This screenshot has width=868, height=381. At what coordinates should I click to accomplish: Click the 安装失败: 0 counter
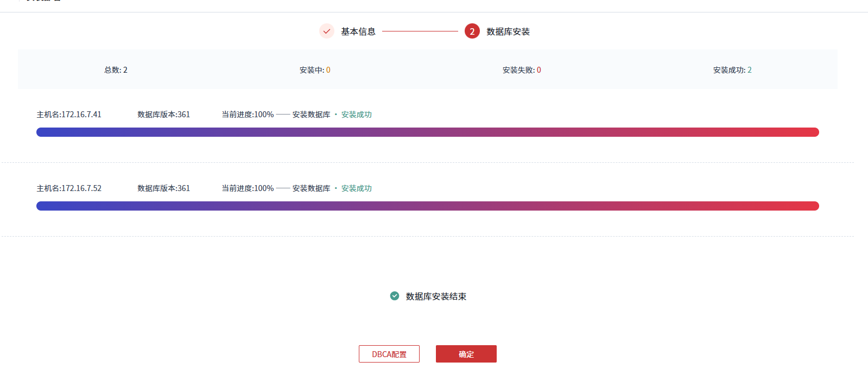click(x=521, y=70)
